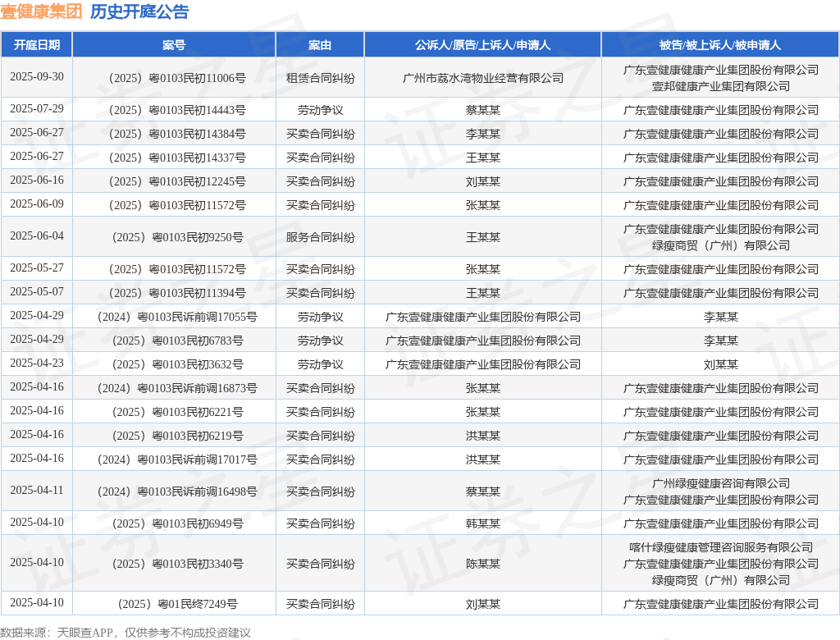Click plaintiff 广州市荔水湾物业经营有限公司

[482, 78]
